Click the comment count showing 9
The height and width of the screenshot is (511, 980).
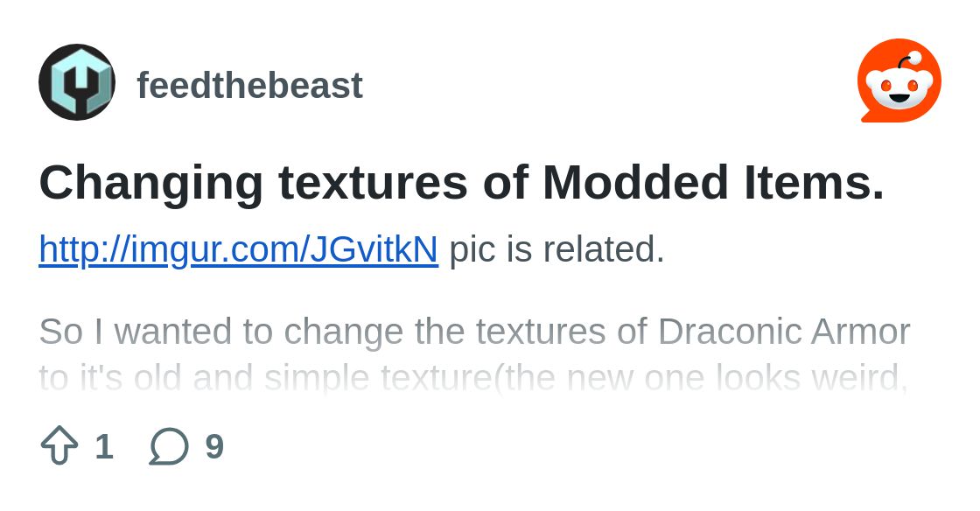click(214, 446)
